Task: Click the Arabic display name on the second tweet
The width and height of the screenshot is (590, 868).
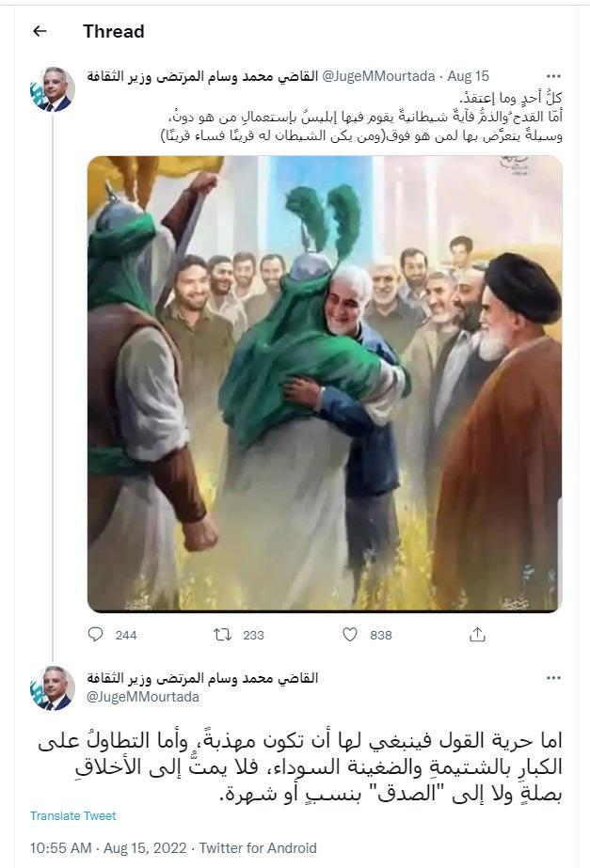Action: (x=202, y=678)
